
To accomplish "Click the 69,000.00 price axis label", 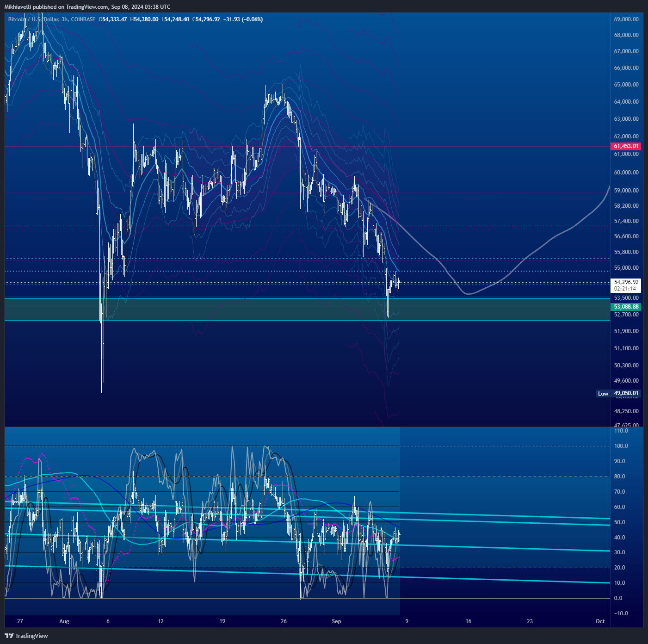I will point(626,19).
